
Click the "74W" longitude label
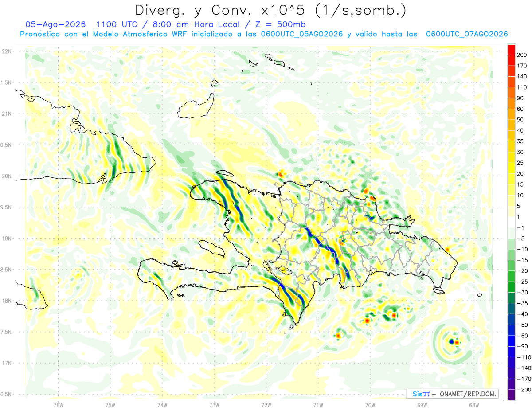click(162, 405)
